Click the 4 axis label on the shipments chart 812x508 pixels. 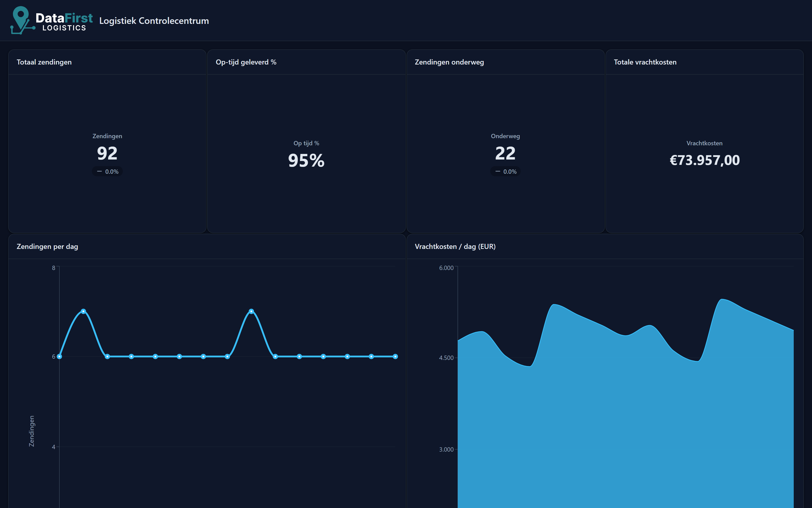pos(54,447)
